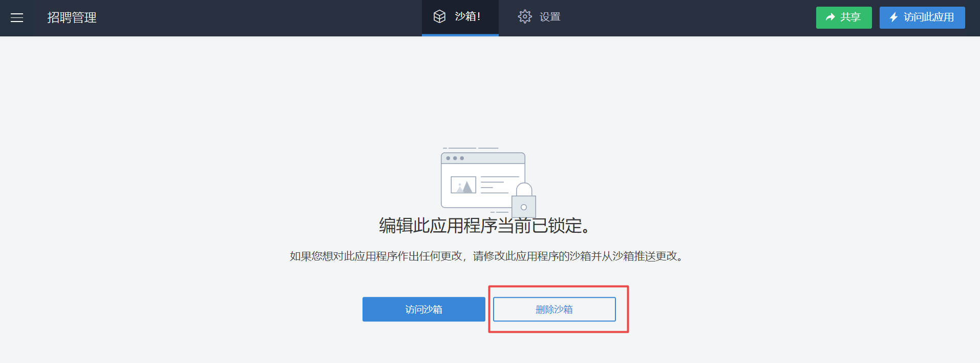Viewport: 980px width, 363px height.
Task: Click the sandbox cube icon
Action: [439, 16]
